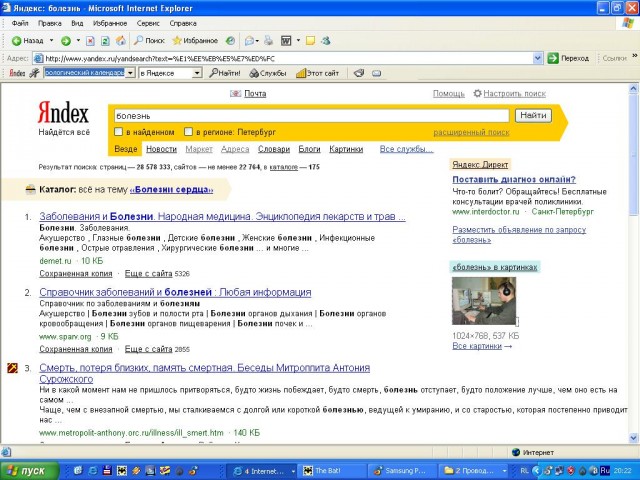
Task: Switch to The Bat! taskbar button
Action: click(x=331, y=471)
